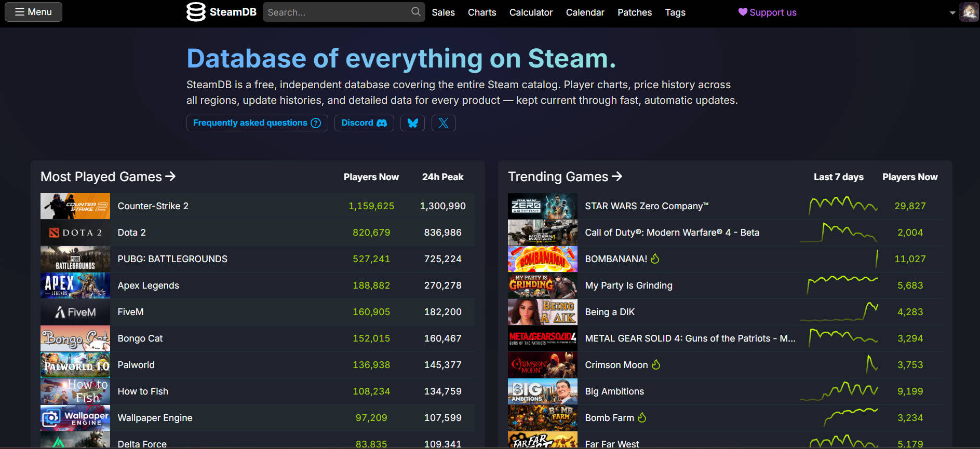Open the FiveM thumbnail

pos(75,312)
